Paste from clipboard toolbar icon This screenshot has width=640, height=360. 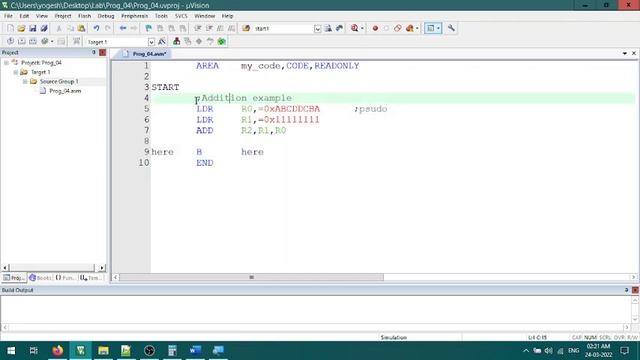pyautogui.click(x=82, y=28)
